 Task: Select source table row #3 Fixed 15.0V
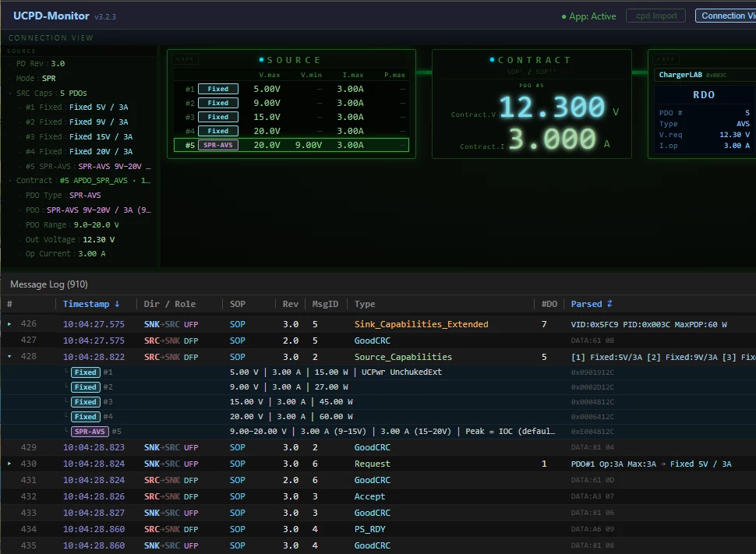click(x=291, y=117)
